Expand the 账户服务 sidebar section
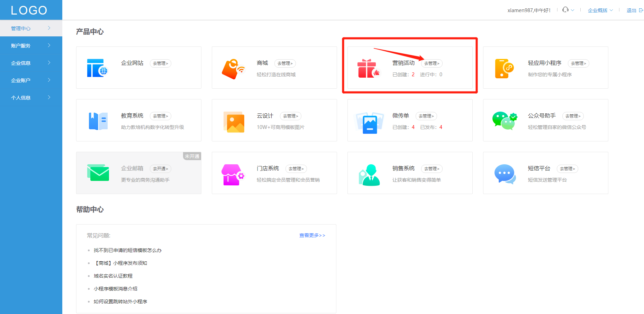The height and width of the screenshot is (314, 644). 21,45
